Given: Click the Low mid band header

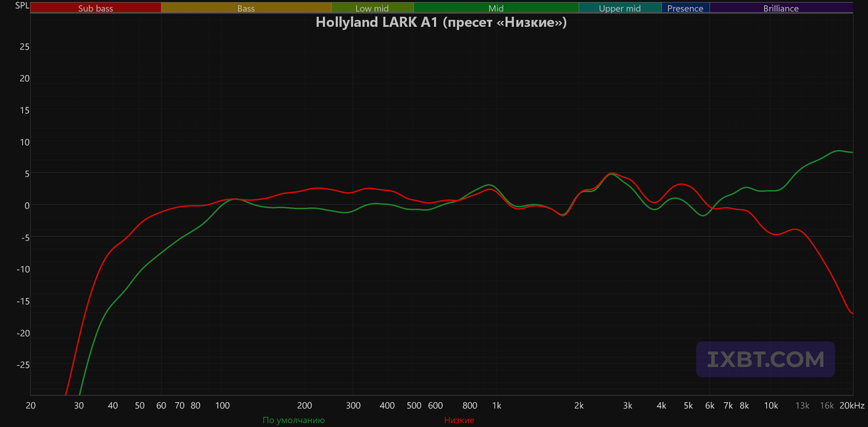Looking at the screenshot, I should [x=372, y=9].
